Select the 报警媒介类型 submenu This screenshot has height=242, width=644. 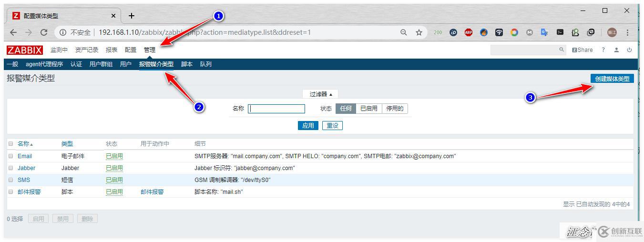pos(156,64)
